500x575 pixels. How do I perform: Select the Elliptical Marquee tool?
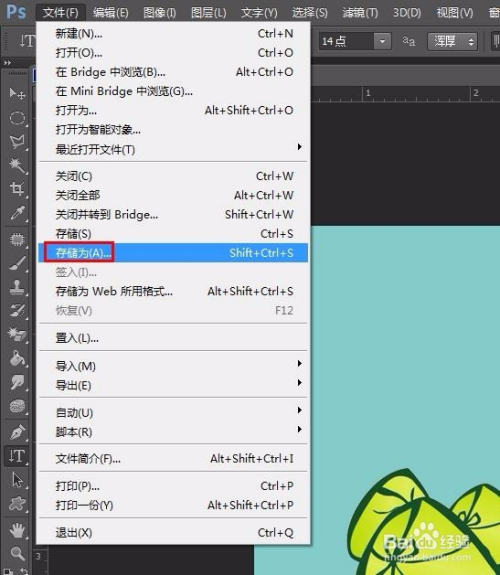tap(17, 118)
